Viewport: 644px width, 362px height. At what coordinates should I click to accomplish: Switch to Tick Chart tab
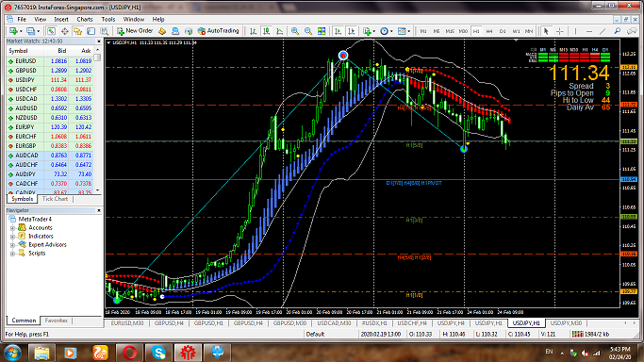55,199
